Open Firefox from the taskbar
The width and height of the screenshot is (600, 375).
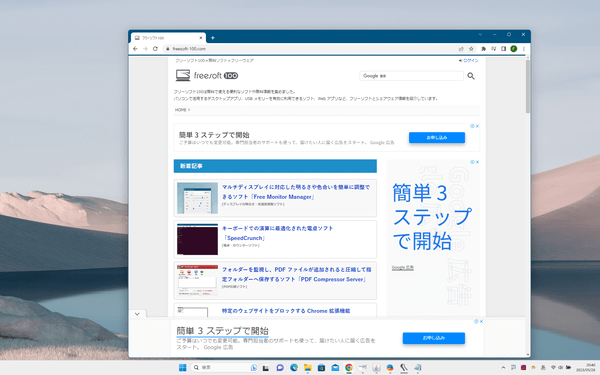pos(390,368)
